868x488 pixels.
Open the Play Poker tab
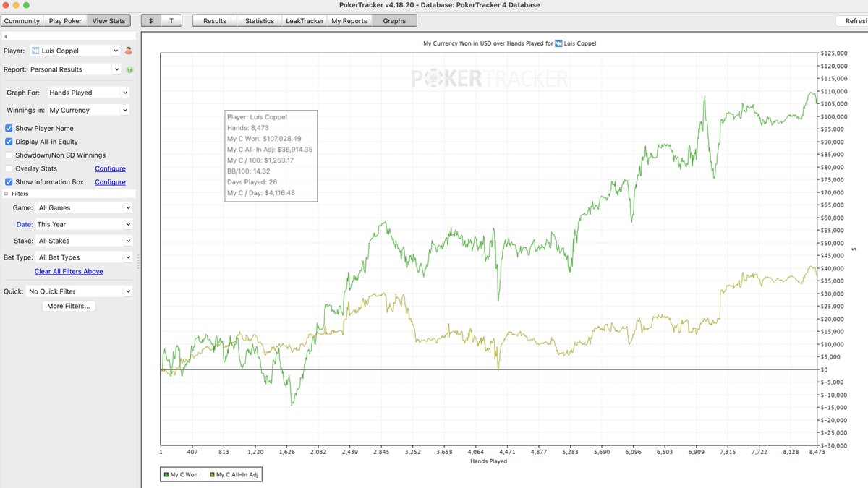point(65,21)
